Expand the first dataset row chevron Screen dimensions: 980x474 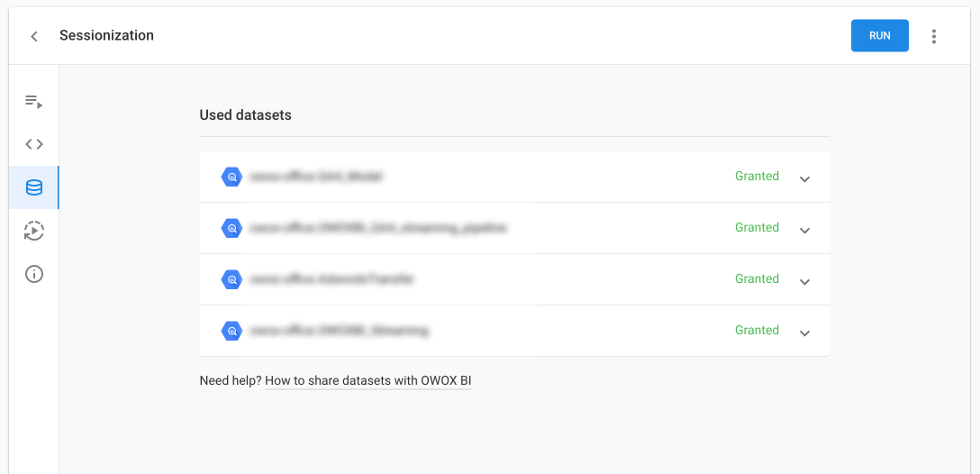(804, 178)
